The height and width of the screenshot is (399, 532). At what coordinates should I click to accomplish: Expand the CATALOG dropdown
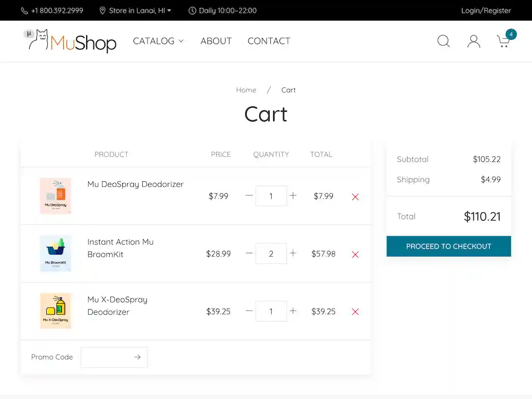tap(158, 41)
